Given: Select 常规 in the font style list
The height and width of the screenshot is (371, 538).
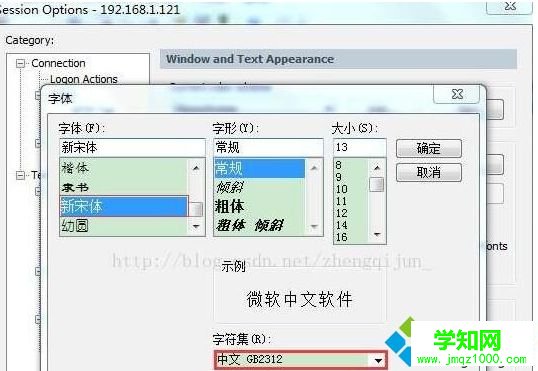Looking at the screenshot, I should tap(259, 168).
